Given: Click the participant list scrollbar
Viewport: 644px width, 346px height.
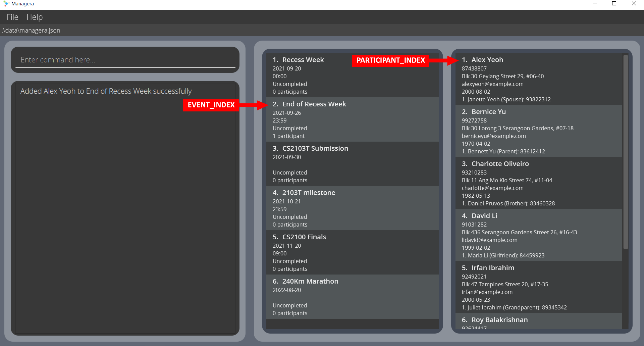Looking at the screenshot, I should [625, 152].
